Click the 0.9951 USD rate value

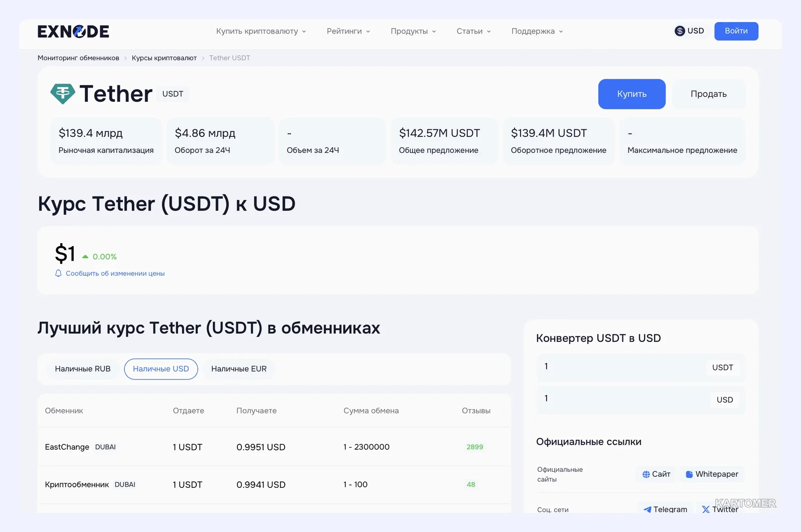(261, 447)
